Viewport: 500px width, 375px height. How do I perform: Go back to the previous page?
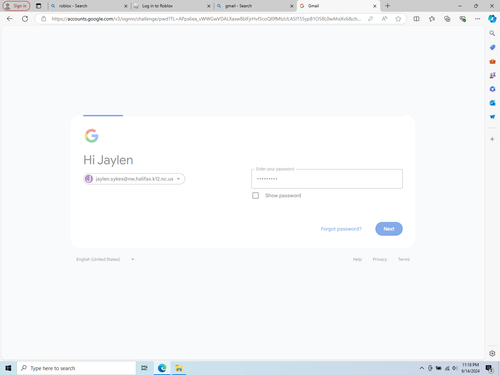tap(9, 19)
